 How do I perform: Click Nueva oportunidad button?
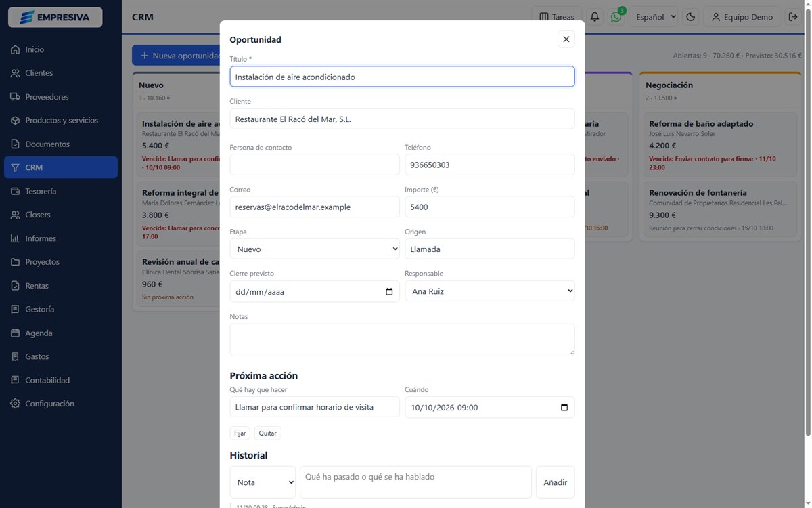(x=176, y=56)
